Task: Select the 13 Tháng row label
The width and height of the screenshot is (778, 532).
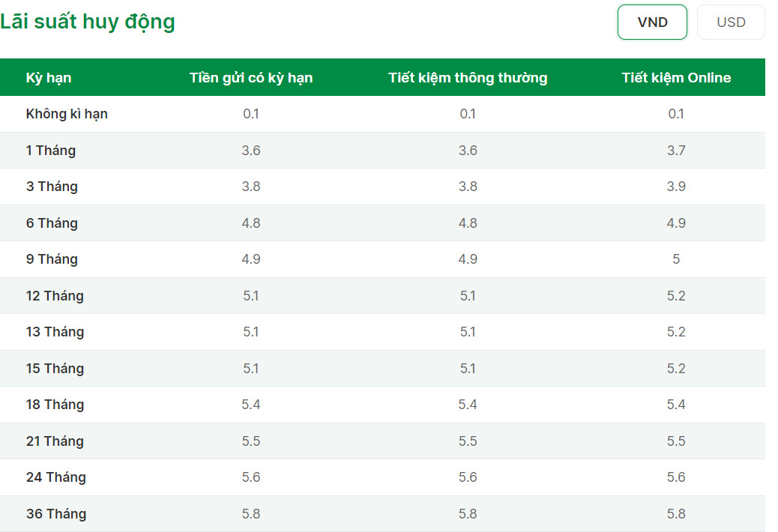Action: [55, 332]
